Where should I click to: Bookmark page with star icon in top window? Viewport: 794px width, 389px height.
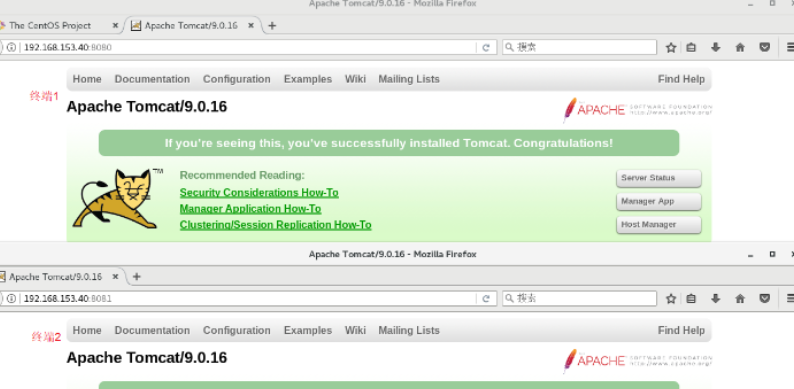pyautogui.click(x=671, y=48)
